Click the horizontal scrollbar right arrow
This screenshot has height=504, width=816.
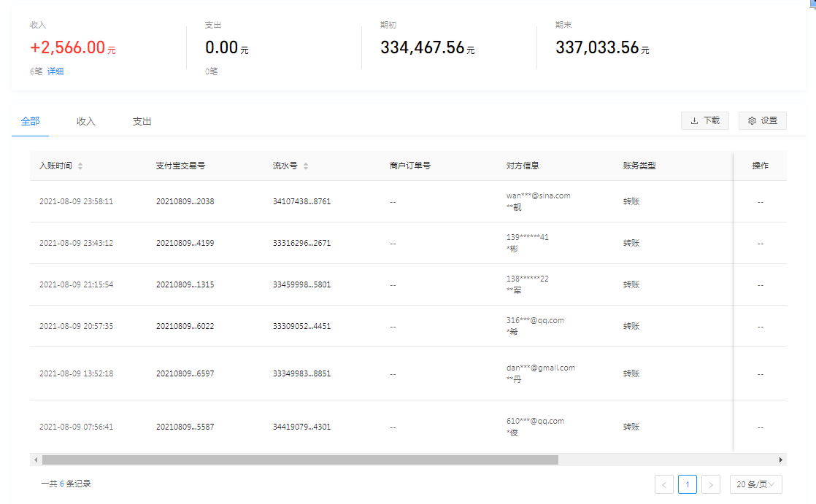coord(781,460)
